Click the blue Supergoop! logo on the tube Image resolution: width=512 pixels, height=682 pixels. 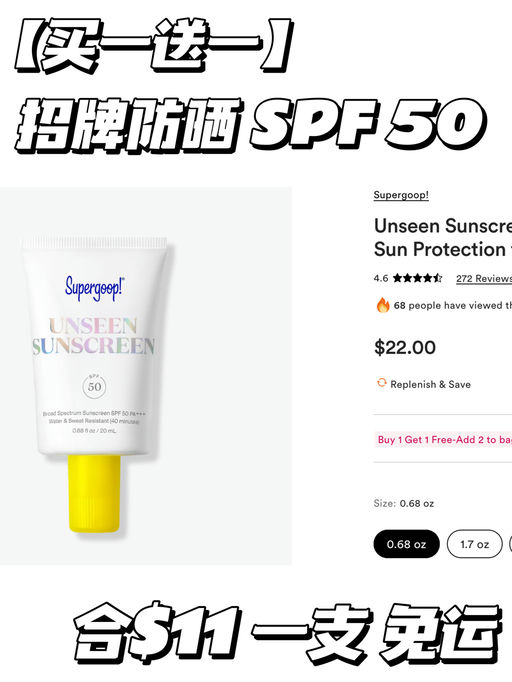[94, 288]
